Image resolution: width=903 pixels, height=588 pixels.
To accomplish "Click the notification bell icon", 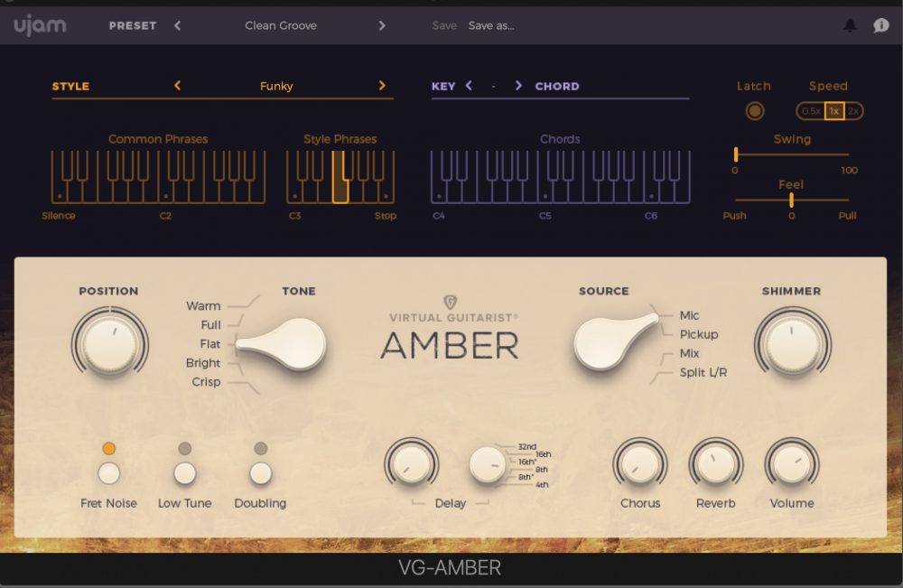I will coord(850,25).
